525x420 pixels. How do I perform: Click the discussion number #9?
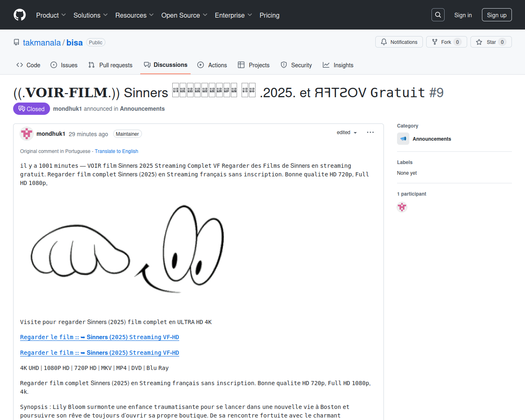[436, 93]
